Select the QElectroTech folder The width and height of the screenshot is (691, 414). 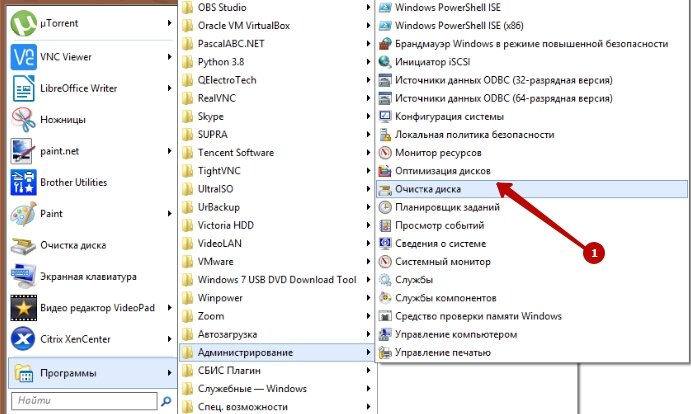pyautogui.click(x=277, y=80)
